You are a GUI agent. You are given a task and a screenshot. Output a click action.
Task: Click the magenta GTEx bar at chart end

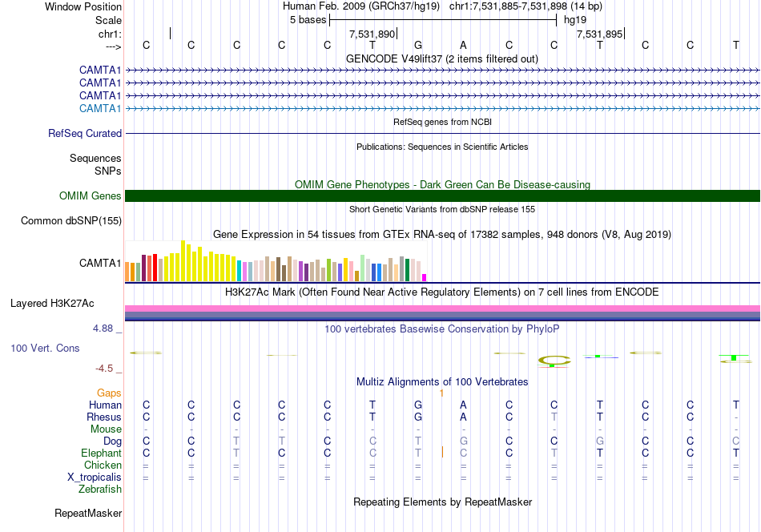click(425, 278)
